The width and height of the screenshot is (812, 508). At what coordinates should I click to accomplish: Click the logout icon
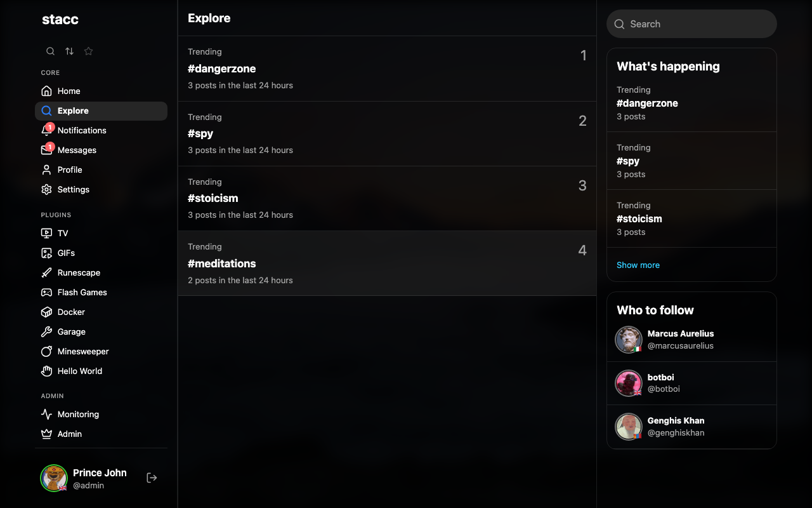click(152, 477)
